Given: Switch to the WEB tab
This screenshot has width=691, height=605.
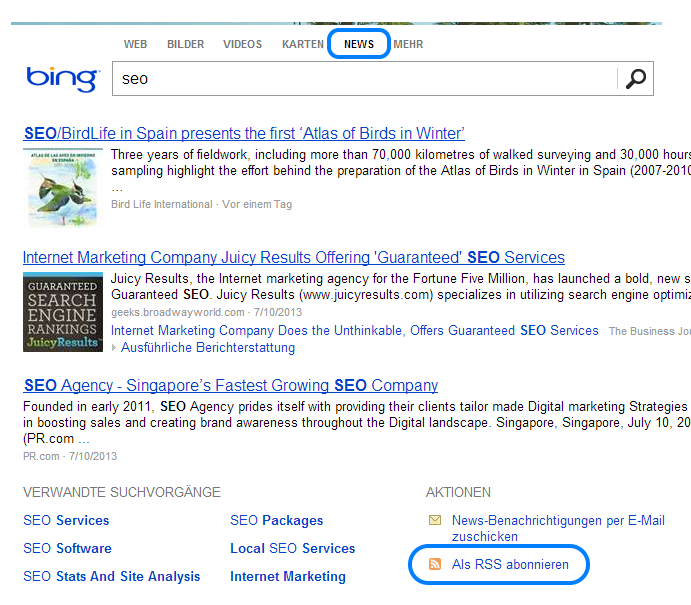Looking at the screenshot, I should click(135, 45).
